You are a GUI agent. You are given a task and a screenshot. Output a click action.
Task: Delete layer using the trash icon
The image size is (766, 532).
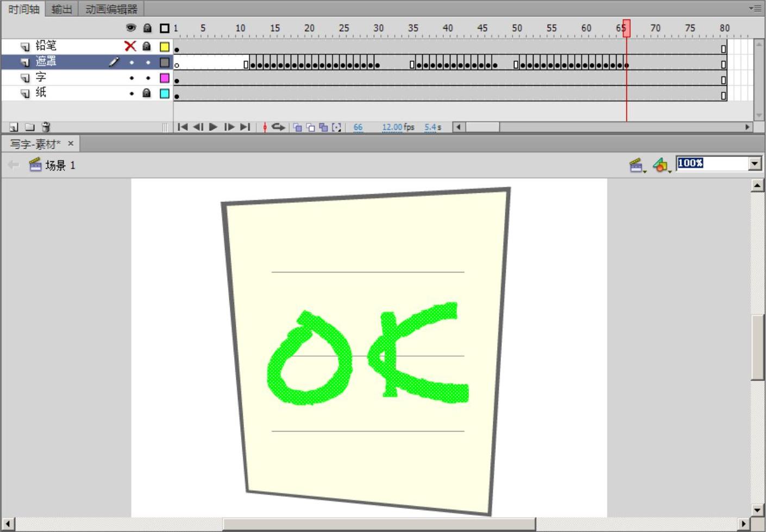(x=46, y=127)
